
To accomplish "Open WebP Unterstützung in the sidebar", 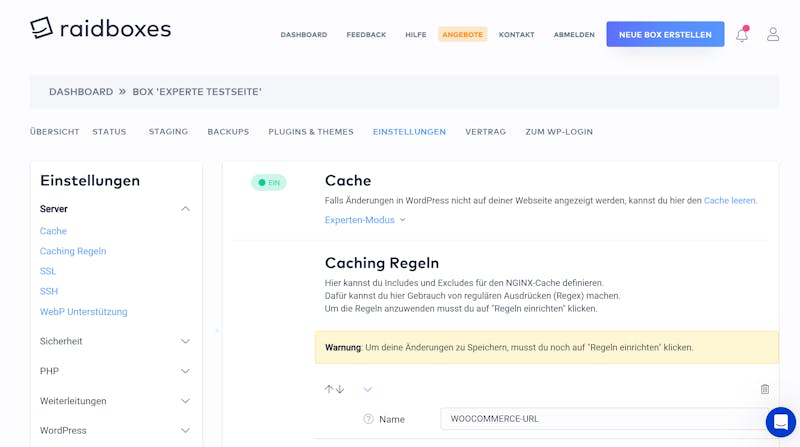I will tap(84, 312).
